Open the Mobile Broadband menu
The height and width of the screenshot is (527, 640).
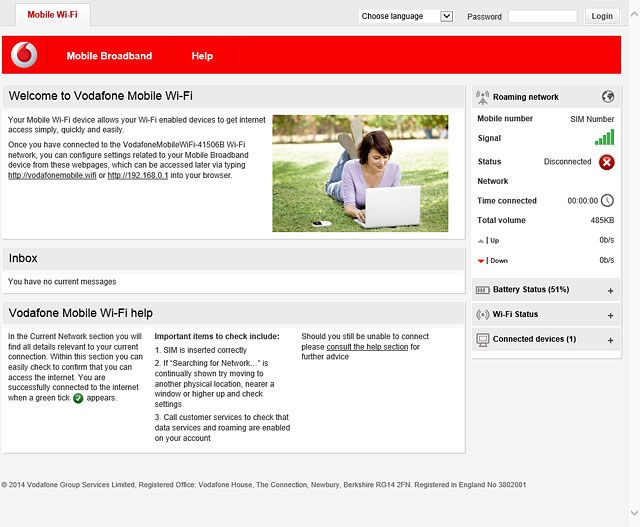point(109,56)
